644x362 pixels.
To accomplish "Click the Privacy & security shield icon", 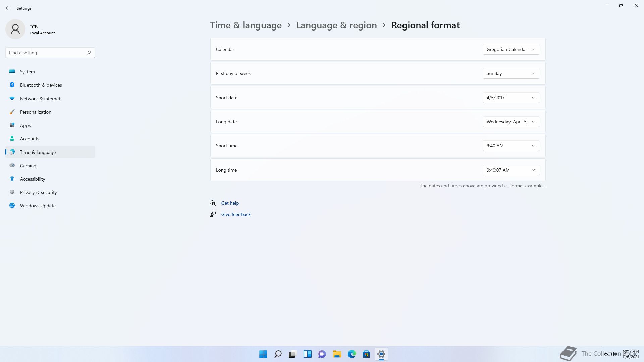I will coord(12,192).
